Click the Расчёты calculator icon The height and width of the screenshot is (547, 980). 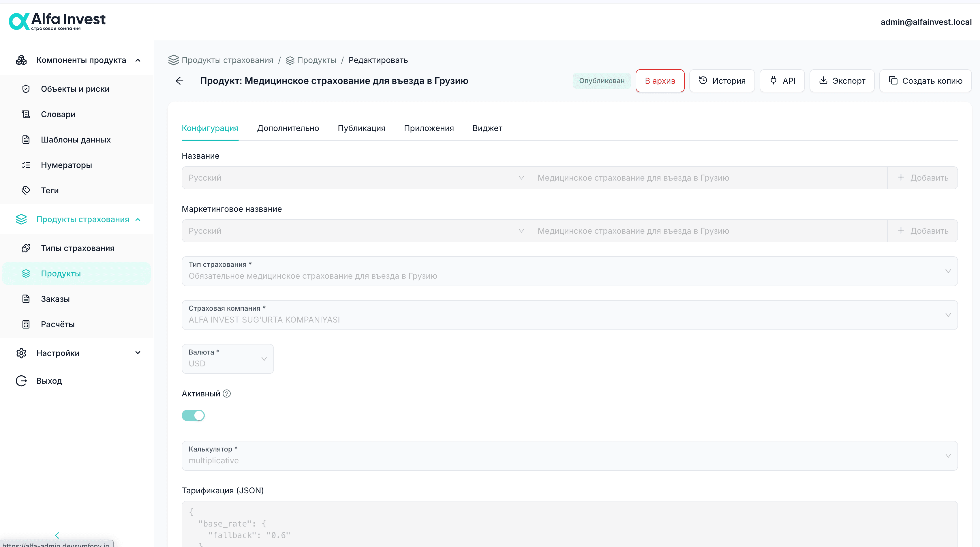pyautogui.click(x=26, y=324)
